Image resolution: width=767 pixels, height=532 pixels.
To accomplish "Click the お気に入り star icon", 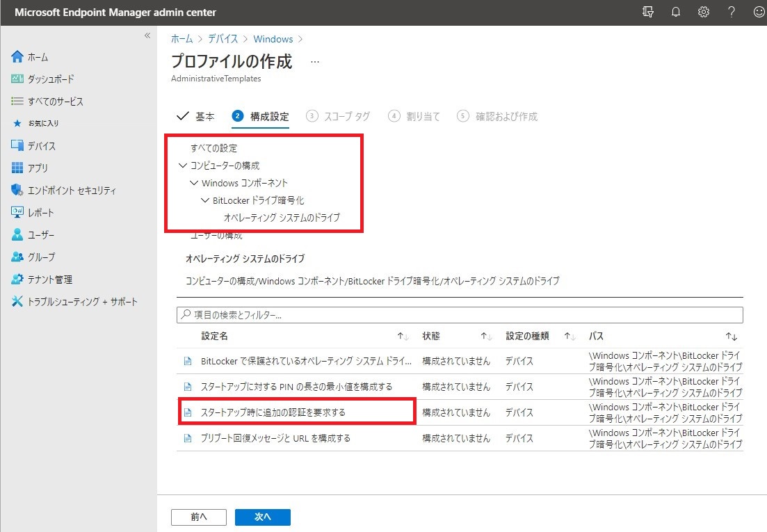I will tap(17, 123).
